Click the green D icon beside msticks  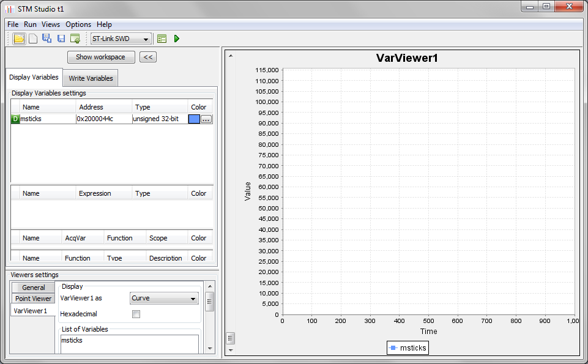[x=15, y=119]
